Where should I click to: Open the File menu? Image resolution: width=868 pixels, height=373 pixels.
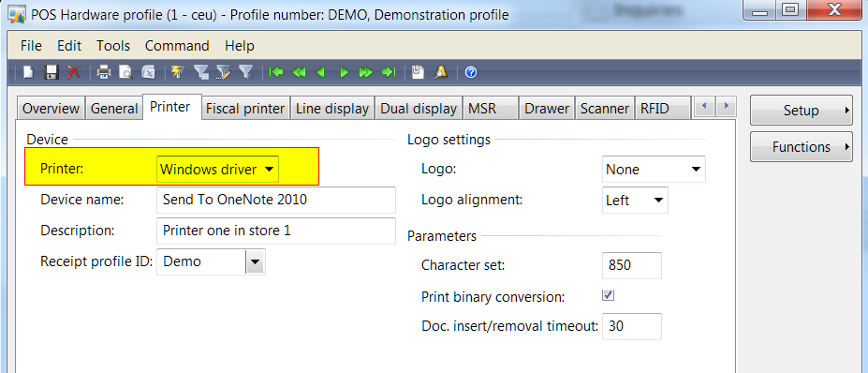31,45
